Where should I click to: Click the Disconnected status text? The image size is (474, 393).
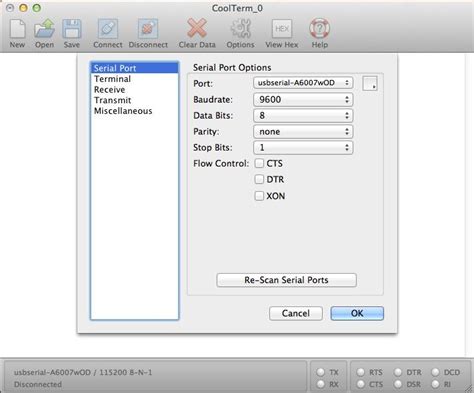38,384
